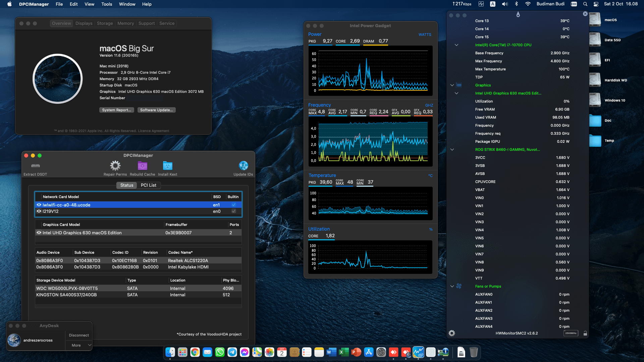Click the System Report... button
The height and width of the screenshot is (362, 644).
[117, 110]
